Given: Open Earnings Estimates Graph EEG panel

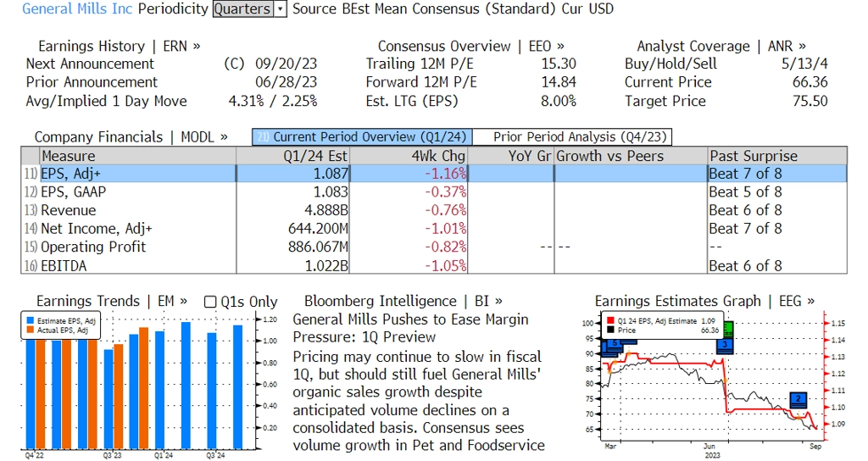Looking at the screenshot, I should [x=704, y=302].
